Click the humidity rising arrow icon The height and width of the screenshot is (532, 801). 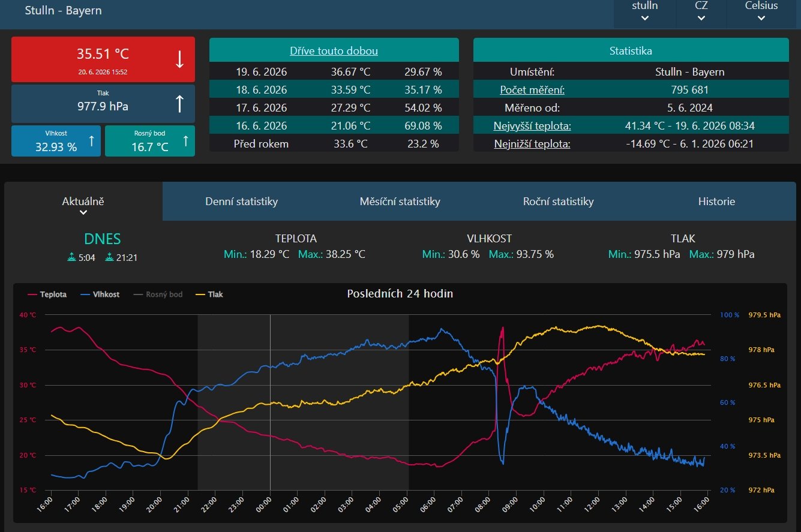pyautogui.click(x=91, y=141)
